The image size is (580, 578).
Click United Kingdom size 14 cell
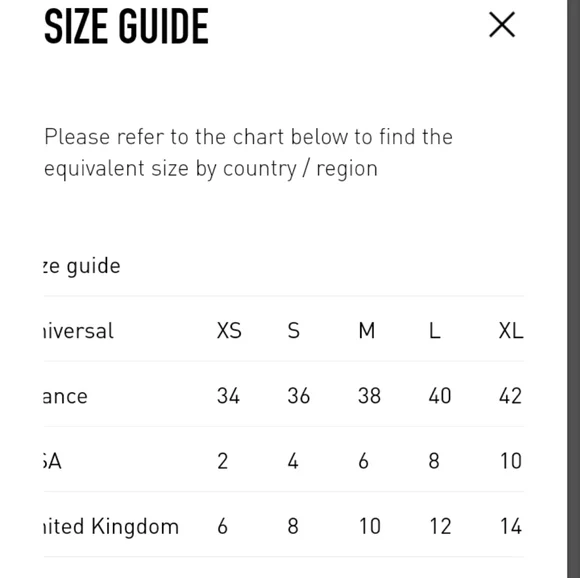point(511,526)
